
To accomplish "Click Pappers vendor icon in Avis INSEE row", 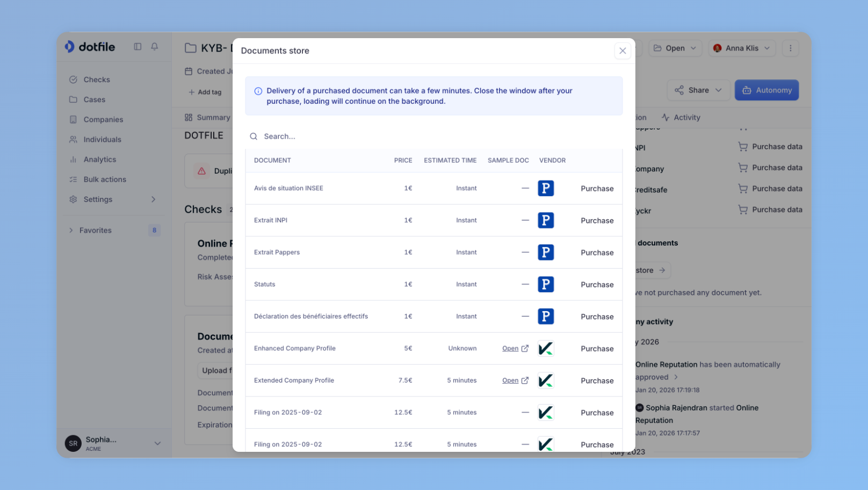I will [546, 188].
